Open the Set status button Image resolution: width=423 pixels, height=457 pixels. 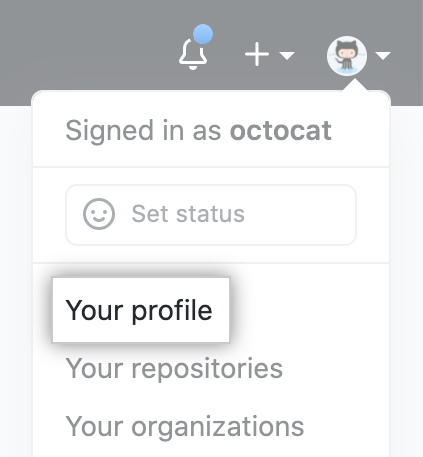[211, 215]
